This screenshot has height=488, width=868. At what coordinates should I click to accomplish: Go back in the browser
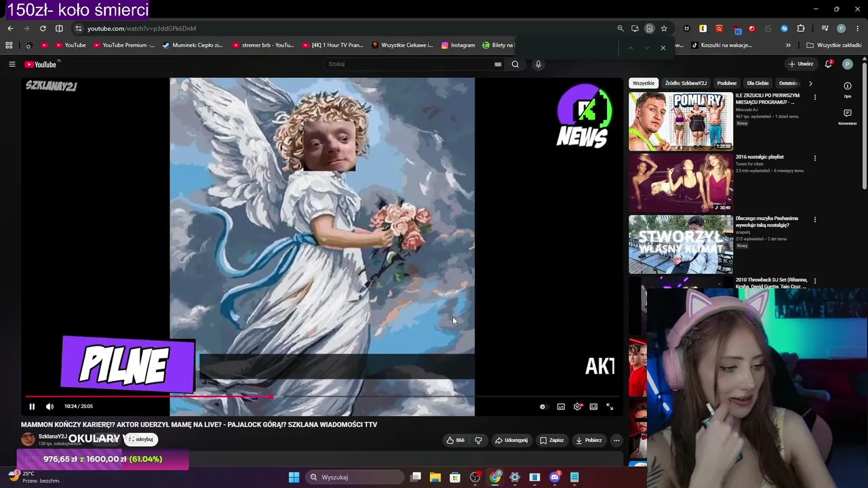(x=10, y=28)
